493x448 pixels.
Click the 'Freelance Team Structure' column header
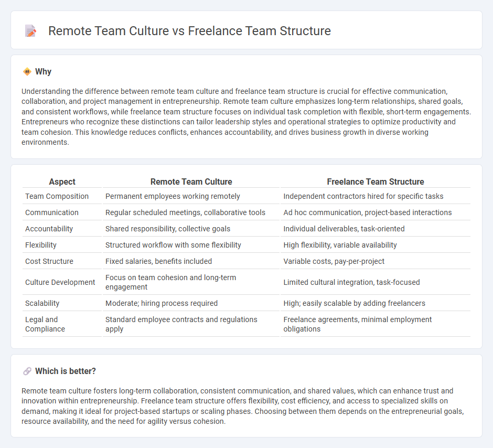(376, 182)
